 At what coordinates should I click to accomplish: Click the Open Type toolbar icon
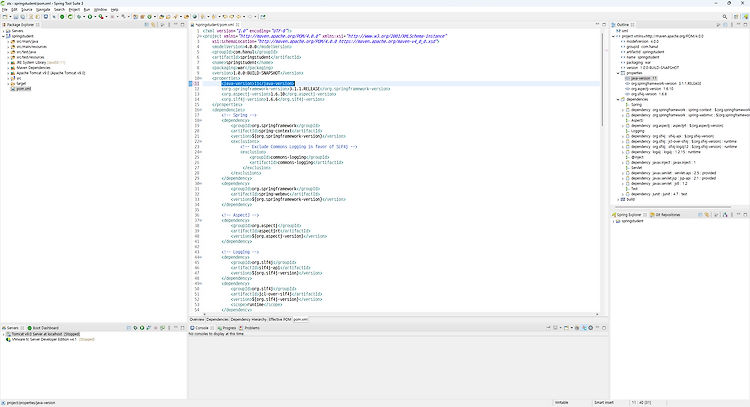tap(161, 17)
